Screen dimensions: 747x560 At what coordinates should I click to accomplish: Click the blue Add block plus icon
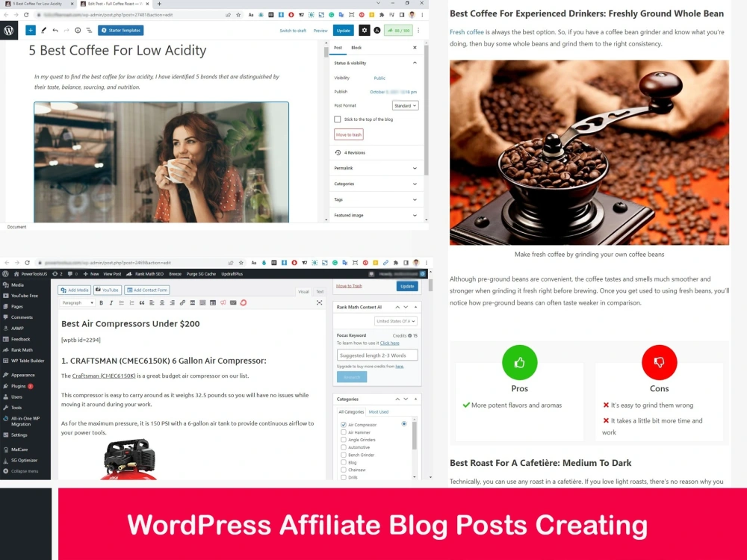pos(31,30)
